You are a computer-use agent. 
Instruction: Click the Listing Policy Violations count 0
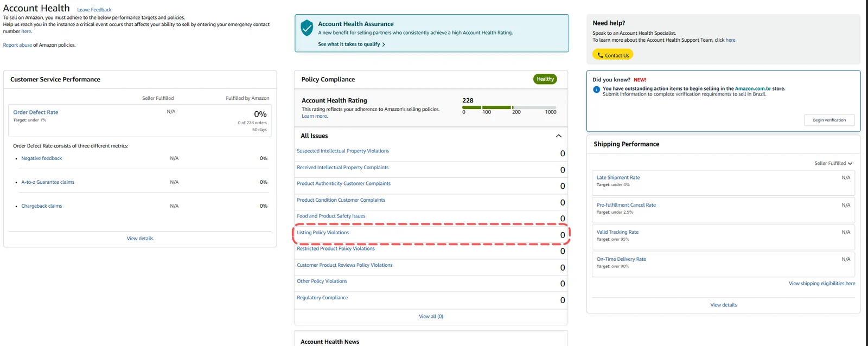tap(563, 235)
